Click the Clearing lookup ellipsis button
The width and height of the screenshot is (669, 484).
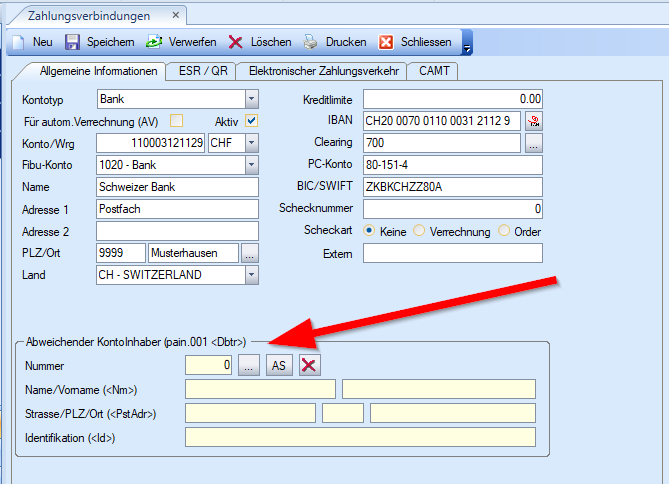tap(534, 143)
